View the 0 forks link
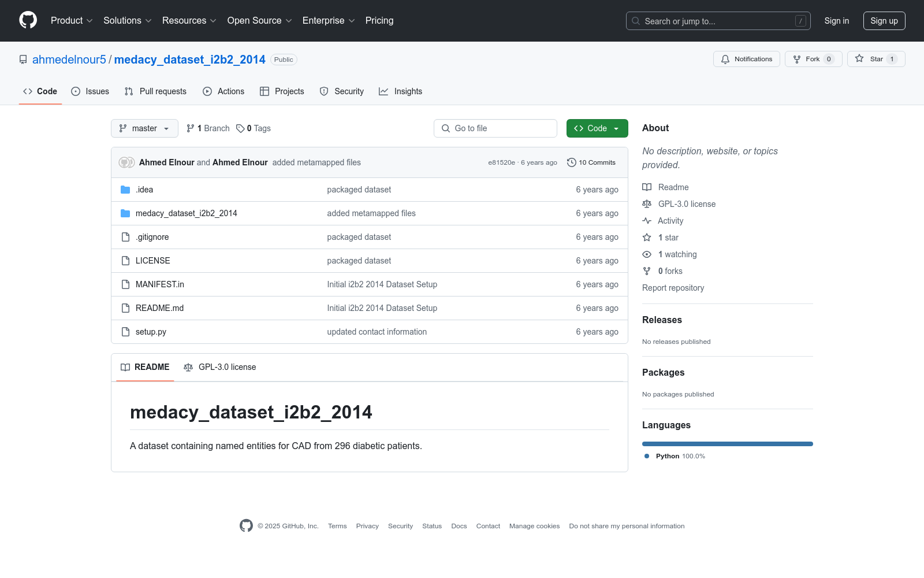 (x=662, y=271)
